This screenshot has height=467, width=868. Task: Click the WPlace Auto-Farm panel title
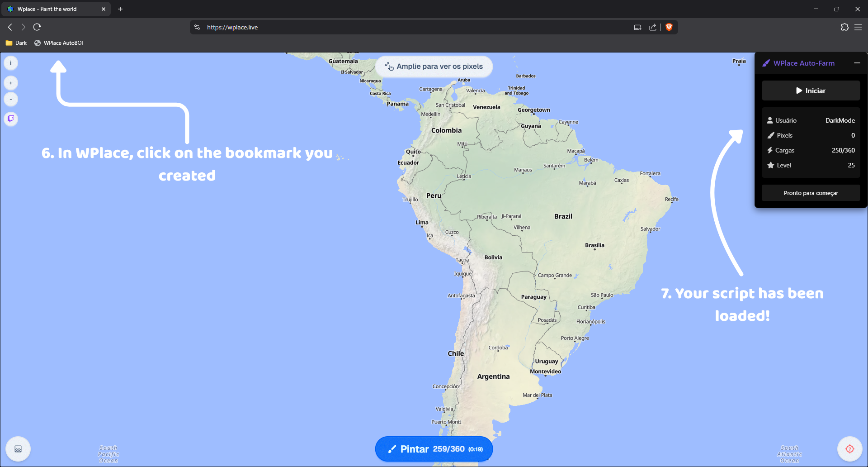[804, 63]
